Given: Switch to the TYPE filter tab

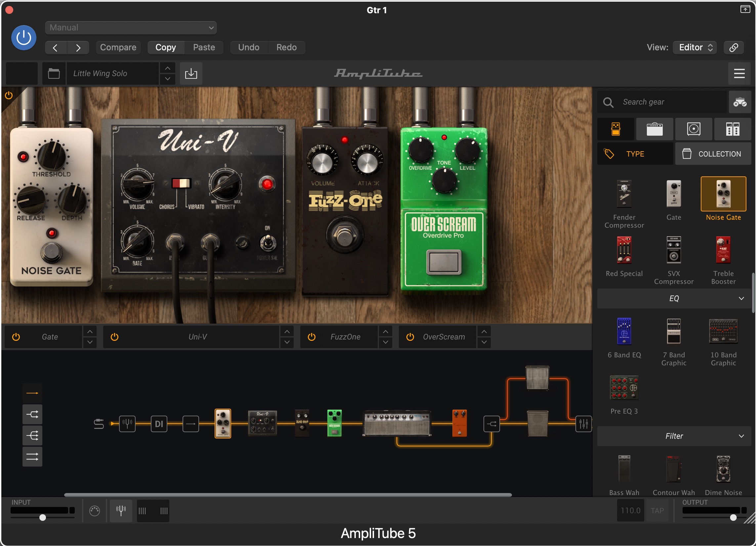Looking at the screenshot, I should (635, 154).
